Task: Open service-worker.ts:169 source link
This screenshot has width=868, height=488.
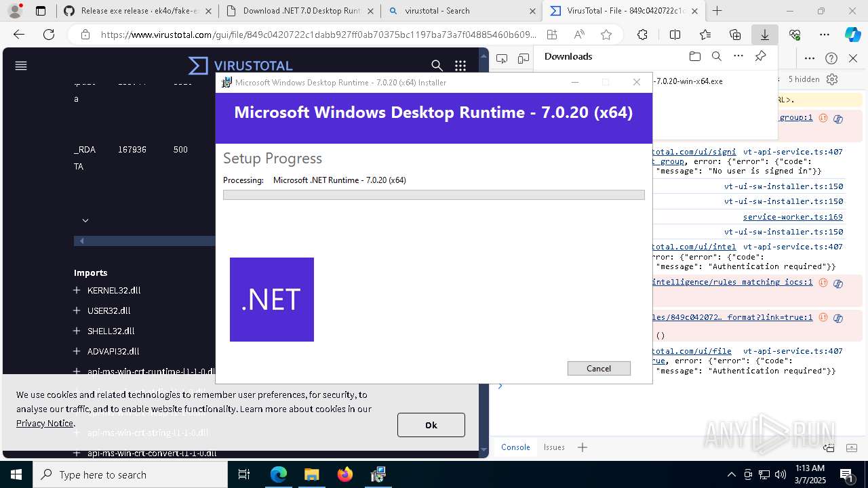Action: click(x=793, y=217)
